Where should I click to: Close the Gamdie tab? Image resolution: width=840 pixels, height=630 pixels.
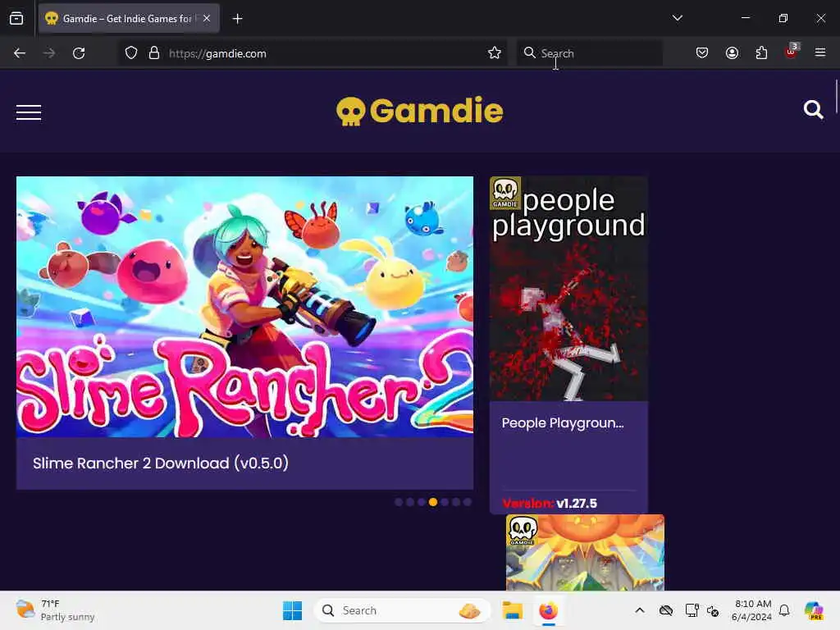(x=207, y=18)
